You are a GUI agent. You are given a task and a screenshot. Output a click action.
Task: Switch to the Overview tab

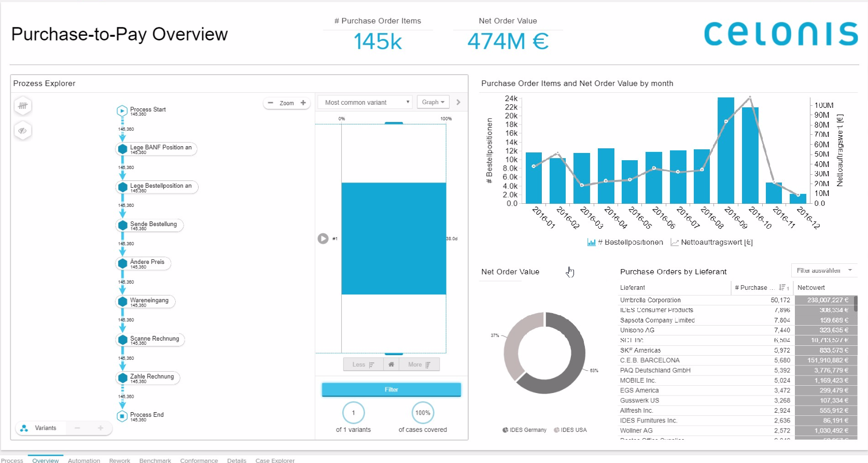46,460
